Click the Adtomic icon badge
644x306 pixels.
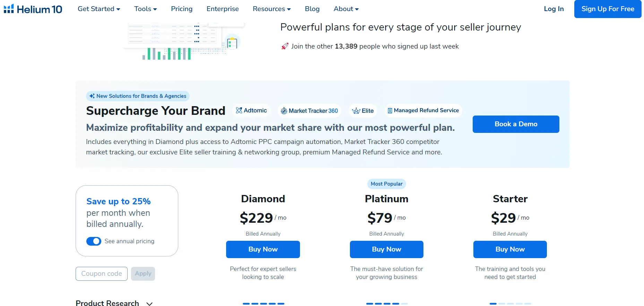click(x=239, y=110)
